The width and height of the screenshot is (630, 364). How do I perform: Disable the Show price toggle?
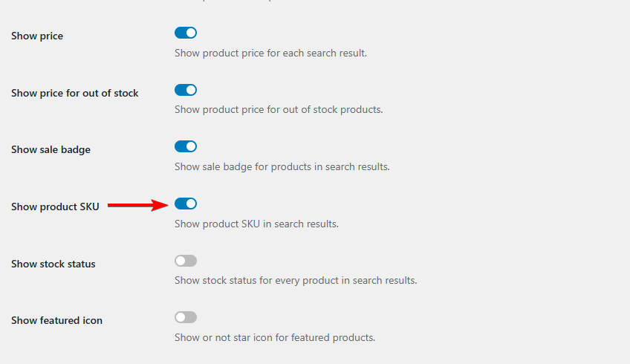(186, 33)
